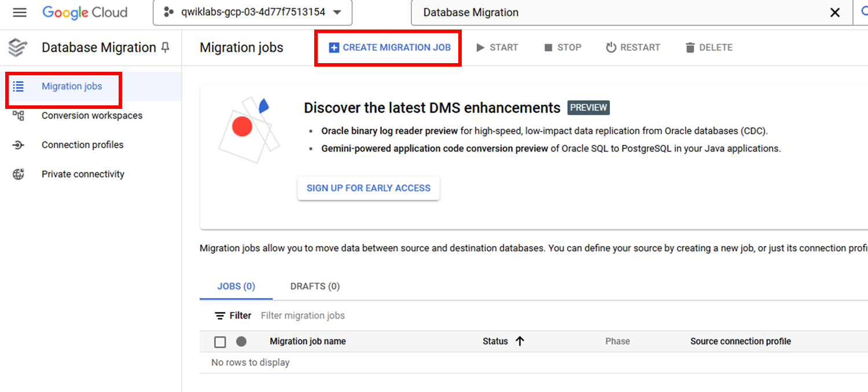The width and height of the screenshot is (868, 392).
Task: Open the hamburger navigation menu
Action: tap(20, 12)
